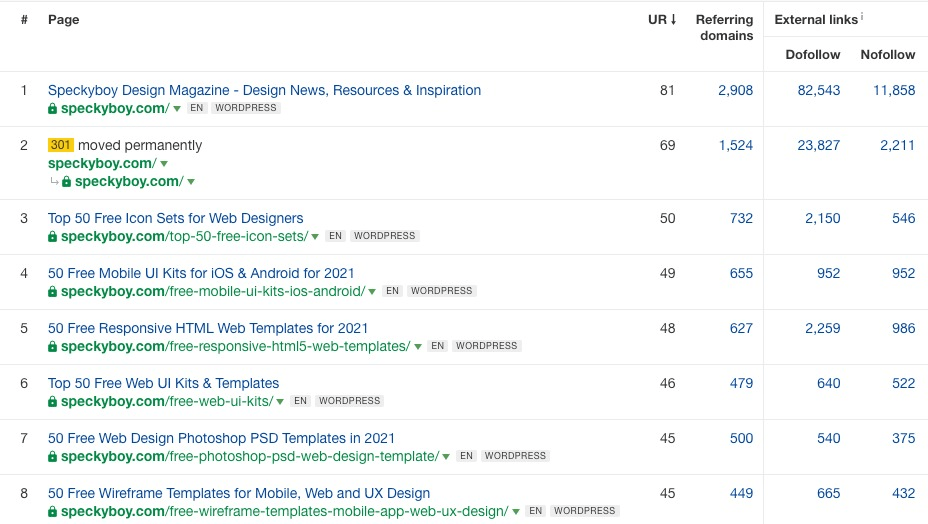Click the Page column header
Viewport: 928px width, 524px height.
coord(63,20)
